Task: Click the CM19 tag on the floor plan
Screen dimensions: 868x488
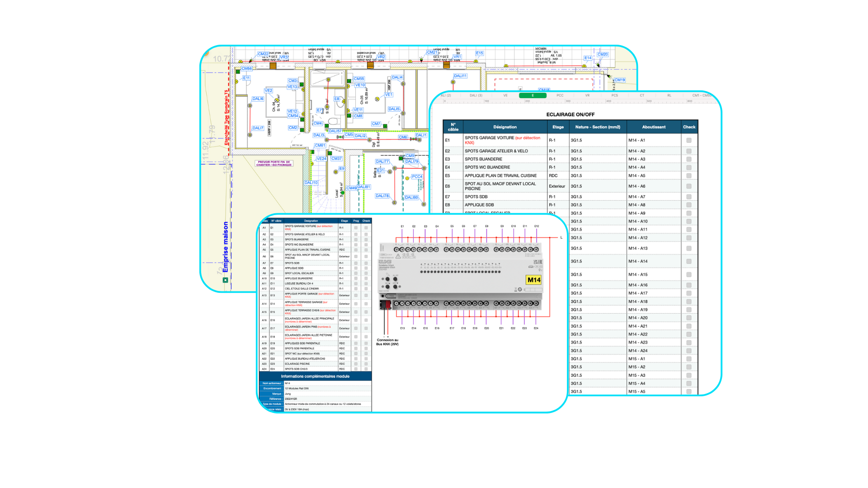Action: pos(619,80)
